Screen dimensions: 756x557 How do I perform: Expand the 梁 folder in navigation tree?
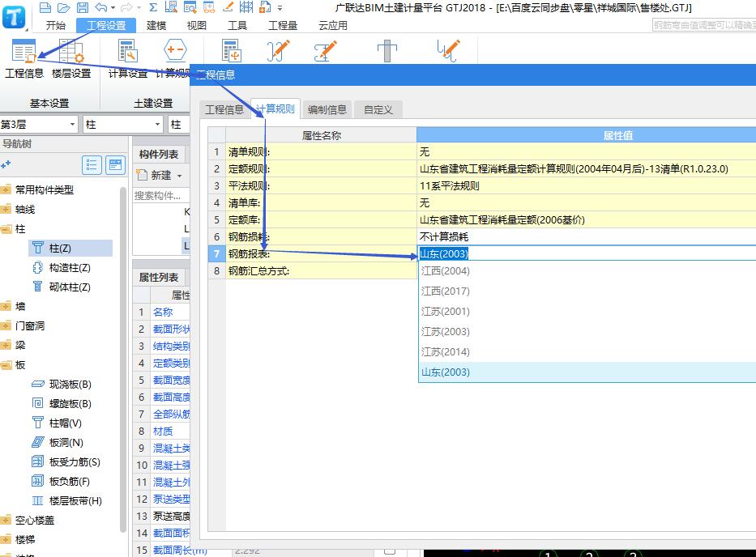coord(6,346)
